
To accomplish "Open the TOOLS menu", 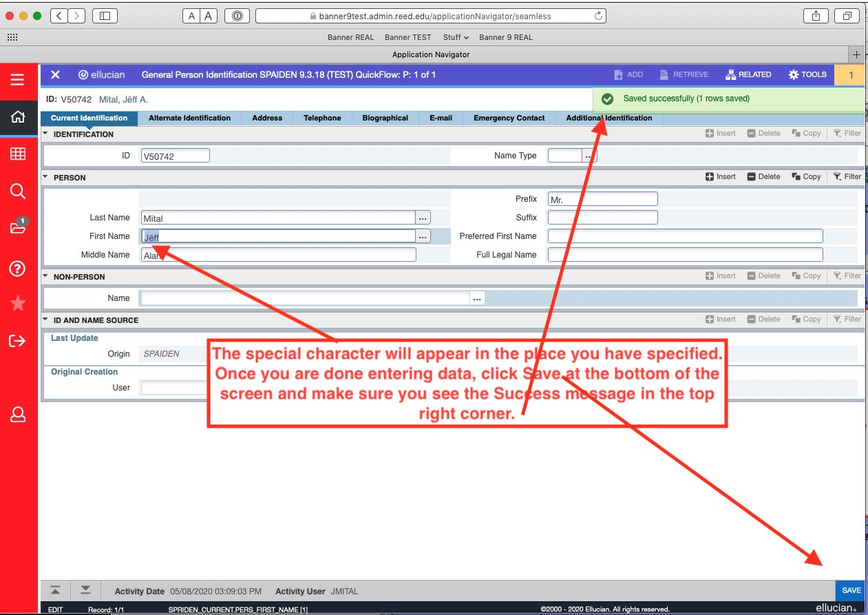I will coord(807,74).
